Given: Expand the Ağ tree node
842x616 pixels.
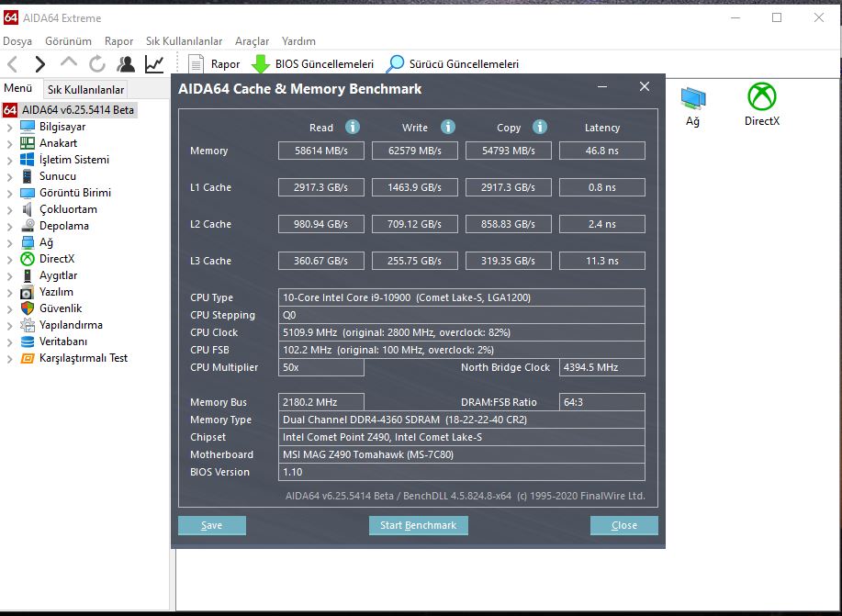Looking at the screenshot, I should (10, 242).
